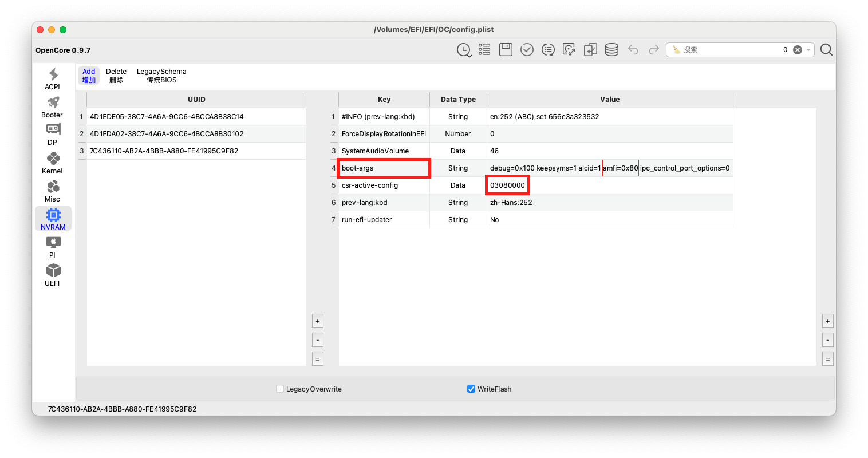Expand the search field dropdown arrow
Viewport: 868px width, 458px height.
pyautogui.click(x=808, y=50)
